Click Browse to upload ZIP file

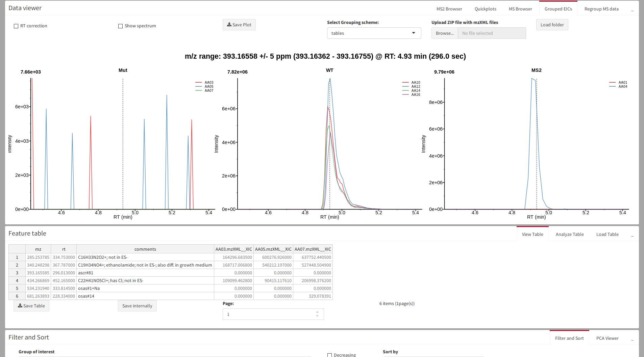coord(444,33)
